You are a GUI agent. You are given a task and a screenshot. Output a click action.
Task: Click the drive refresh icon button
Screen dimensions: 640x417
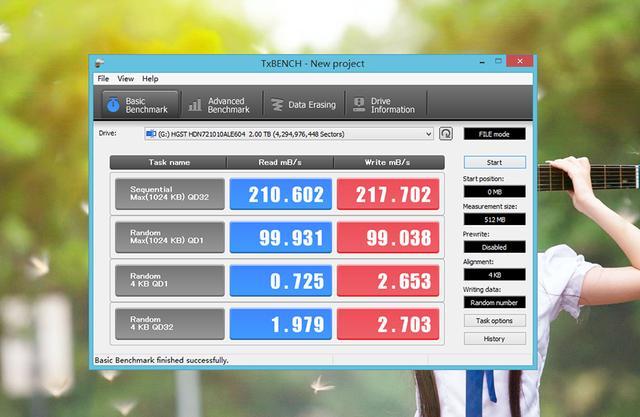[x=445, y=133]
